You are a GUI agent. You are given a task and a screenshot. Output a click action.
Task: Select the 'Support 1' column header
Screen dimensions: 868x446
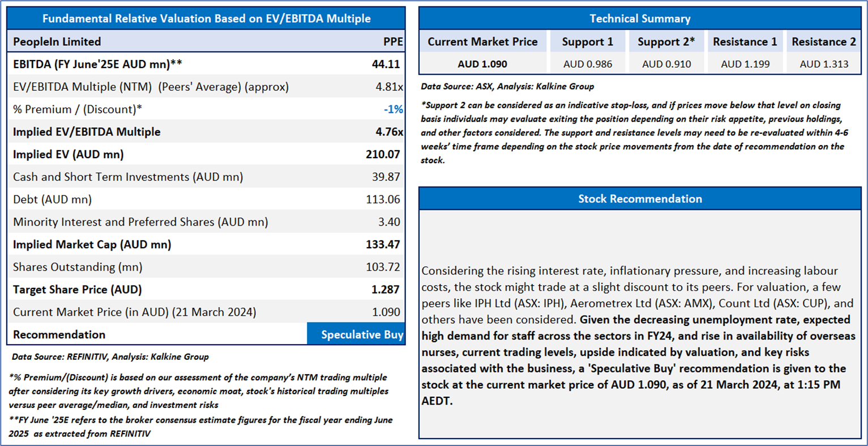click(588, 42)
